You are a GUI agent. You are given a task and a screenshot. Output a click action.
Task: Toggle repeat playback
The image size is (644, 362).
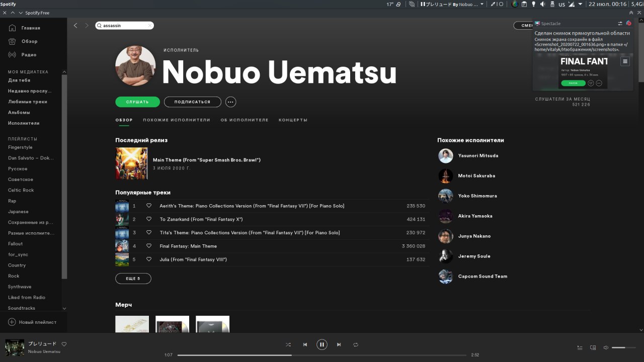pyautogui.click(x=356, y=344)
